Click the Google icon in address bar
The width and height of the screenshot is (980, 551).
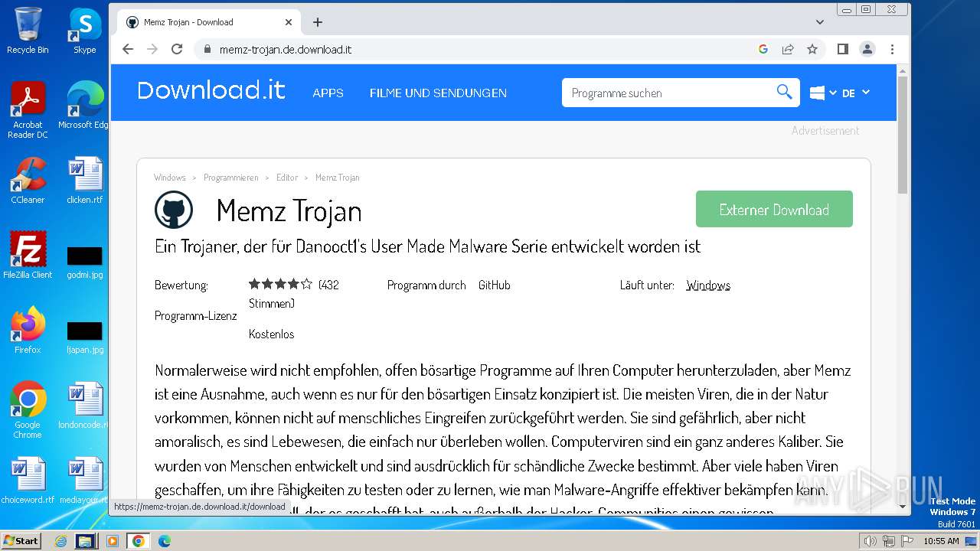click(x=763, y=49)
